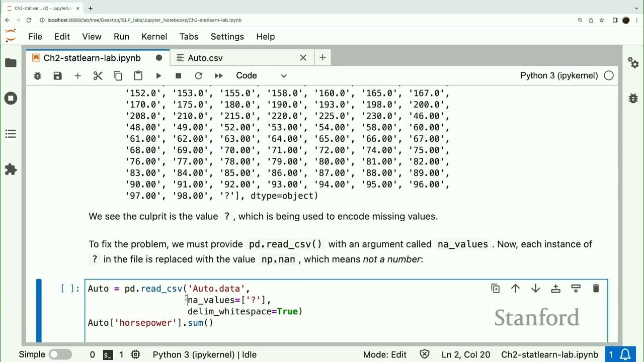Click the JupyterLab logo
The width and height of the screenshot is (644, 362).
click(x=11, y=36)
